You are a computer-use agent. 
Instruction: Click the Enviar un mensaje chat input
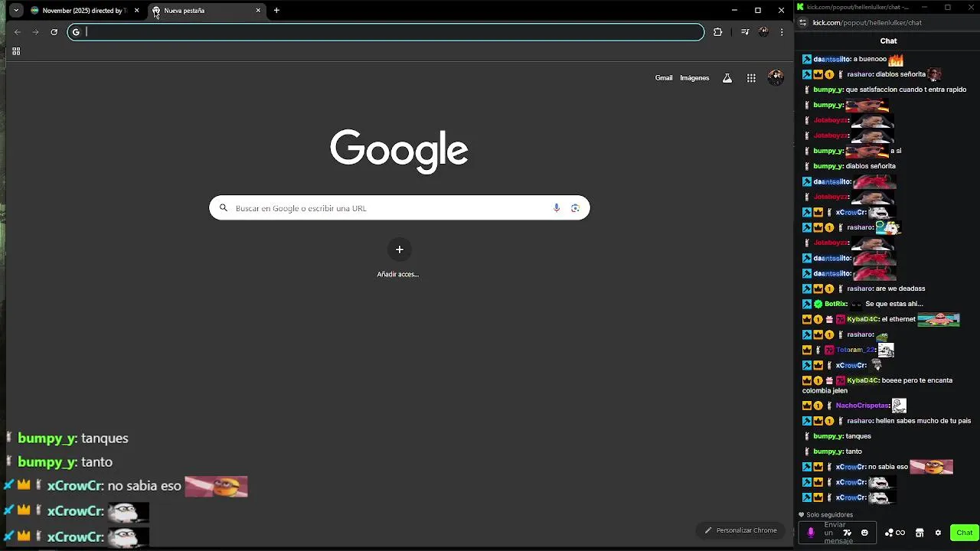(x=837, y=533)
